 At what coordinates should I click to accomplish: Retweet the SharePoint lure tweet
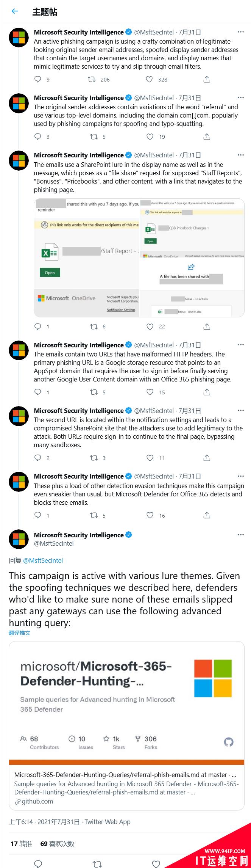click(94, 326)
